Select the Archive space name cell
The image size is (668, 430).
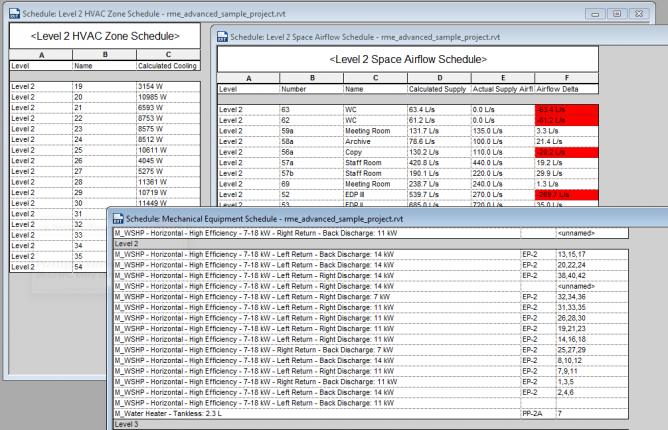click(375, 142)
